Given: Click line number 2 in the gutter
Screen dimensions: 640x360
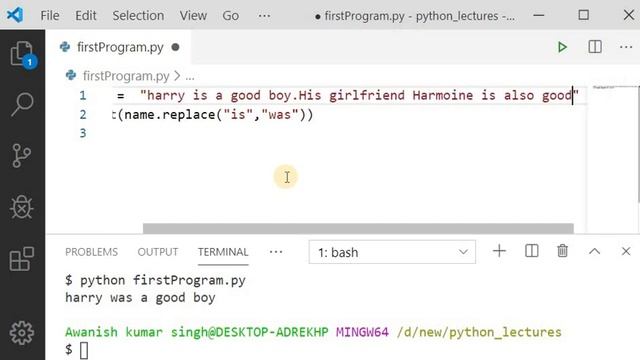Looking at the screenshot, I should click(x=83, y=115).
